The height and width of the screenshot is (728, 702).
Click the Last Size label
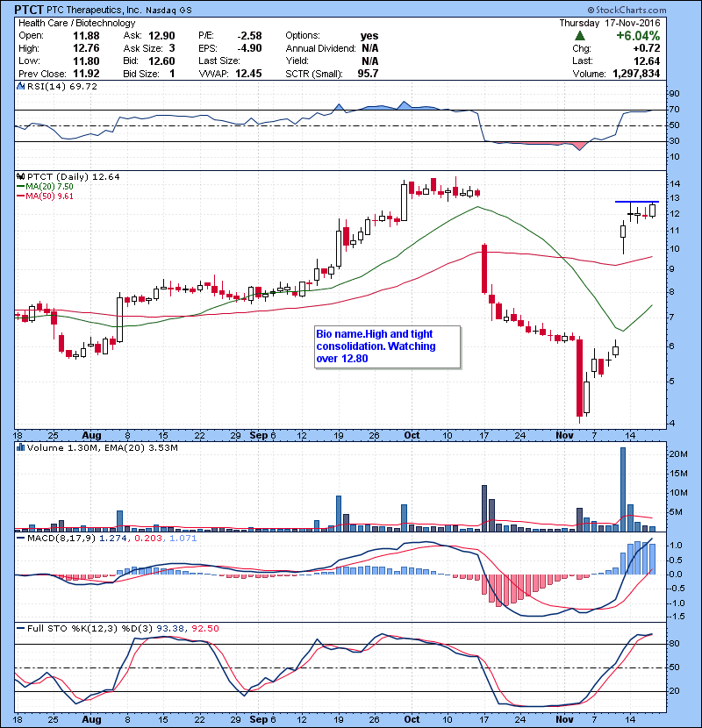218,61
